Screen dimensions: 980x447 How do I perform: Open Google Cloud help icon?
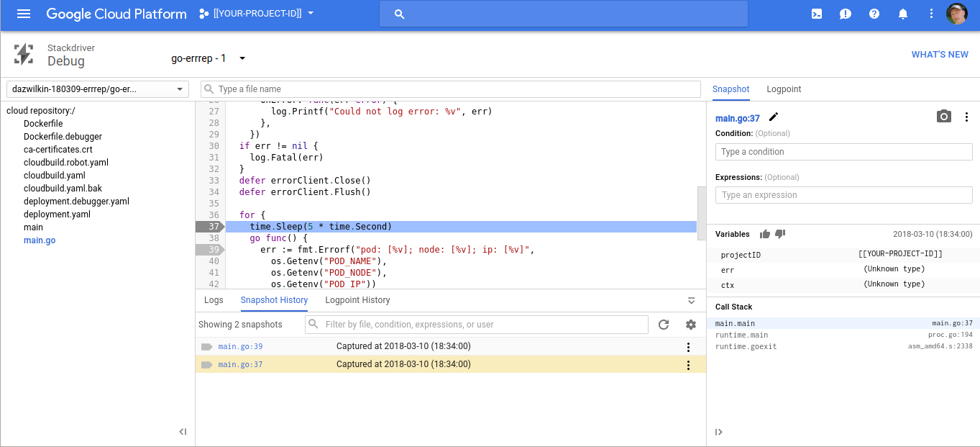874,13
